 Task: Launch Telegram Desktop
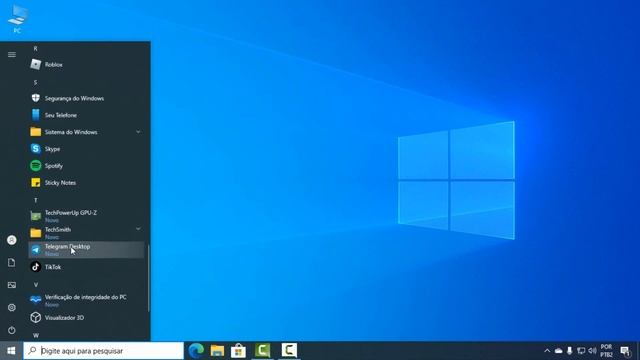[x=86, y=250]
